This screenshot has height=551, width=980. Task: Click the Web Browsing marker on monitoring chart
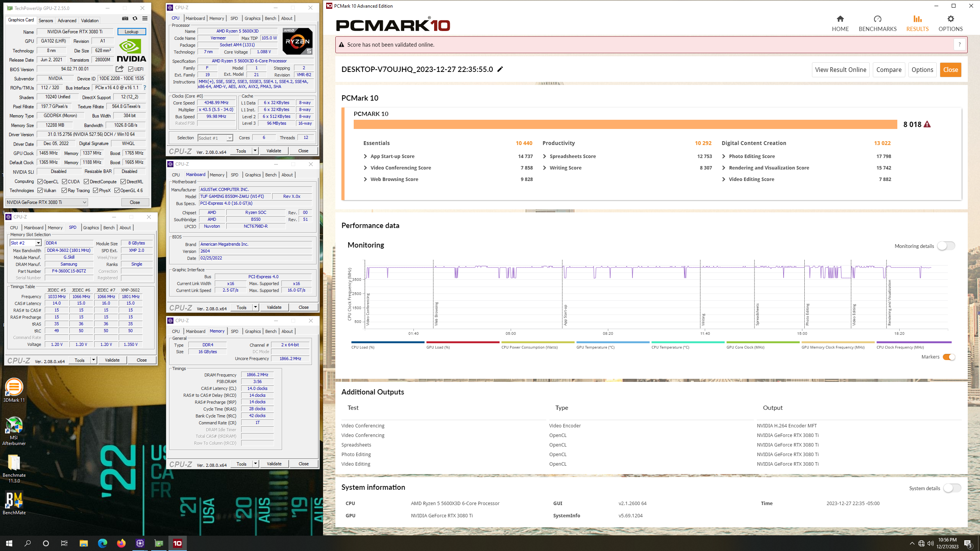click(436, 313)
